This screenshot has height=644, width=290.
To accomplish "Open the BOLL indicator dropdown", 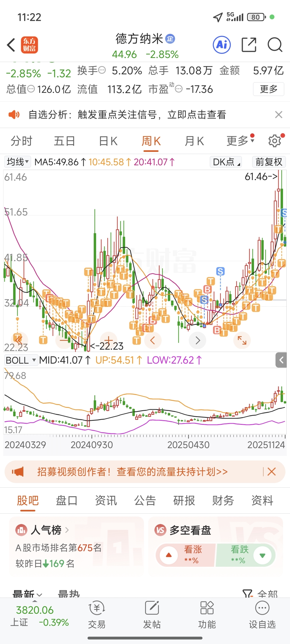I will [x=21, y=360].
